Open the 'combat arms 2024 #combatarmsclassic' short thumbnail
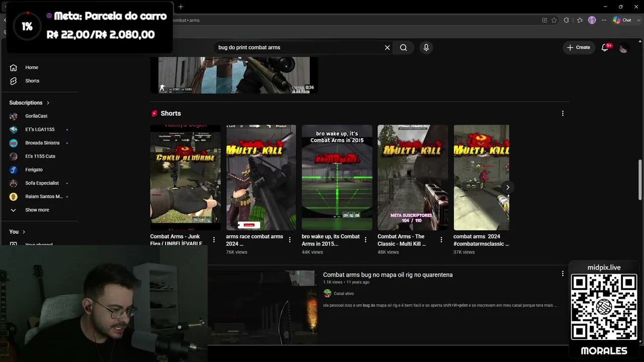 point(481,177)
